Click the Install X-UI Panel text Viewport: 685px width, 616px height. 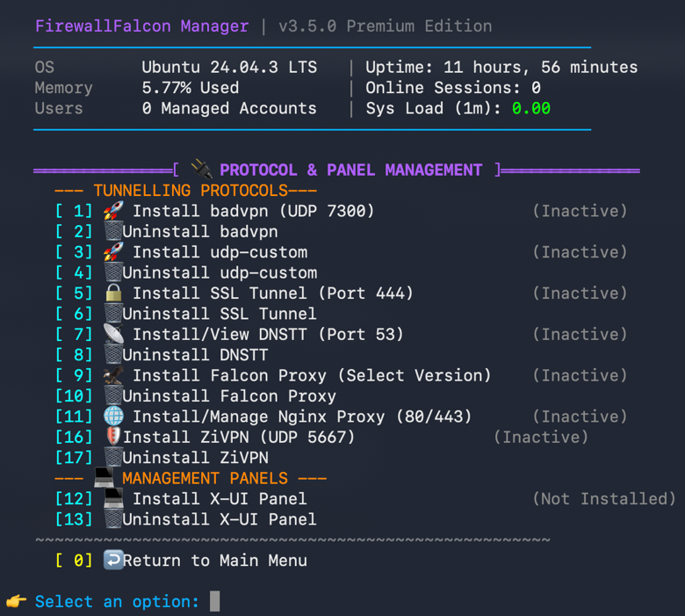coord(220,499)
